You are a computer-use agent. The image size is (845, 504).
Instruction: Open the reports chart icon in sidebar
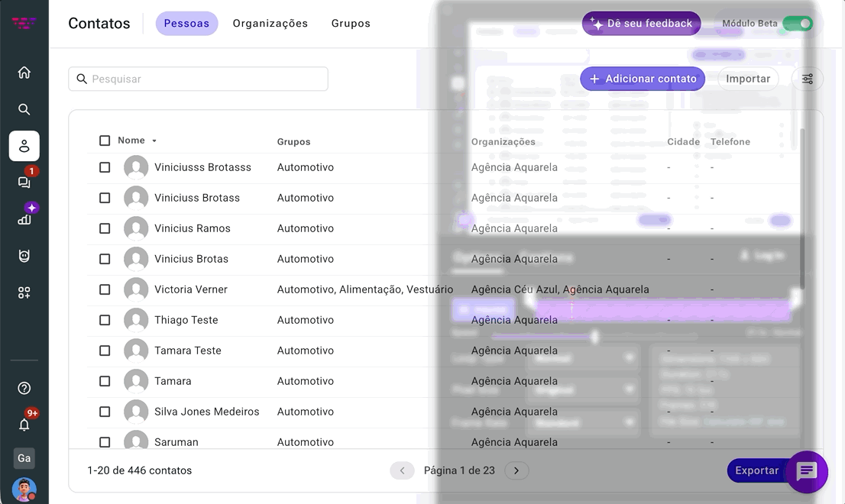click(x=24, y=218)
